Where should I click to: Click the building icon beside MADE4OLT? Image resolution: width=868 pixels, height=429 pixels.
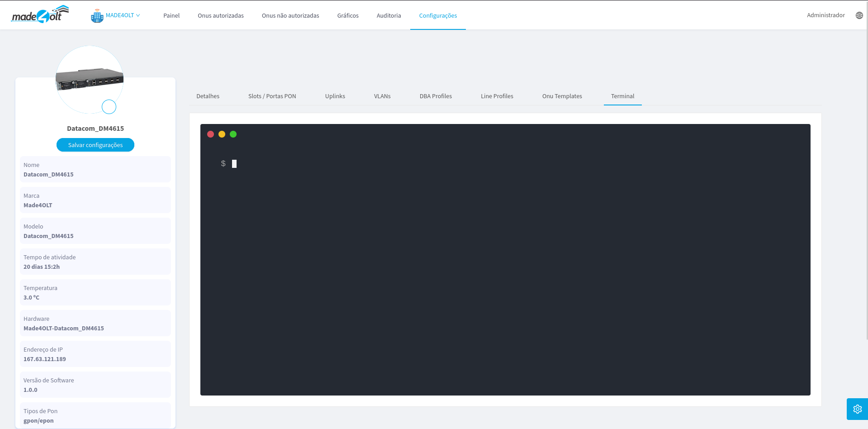click(97, 16)
